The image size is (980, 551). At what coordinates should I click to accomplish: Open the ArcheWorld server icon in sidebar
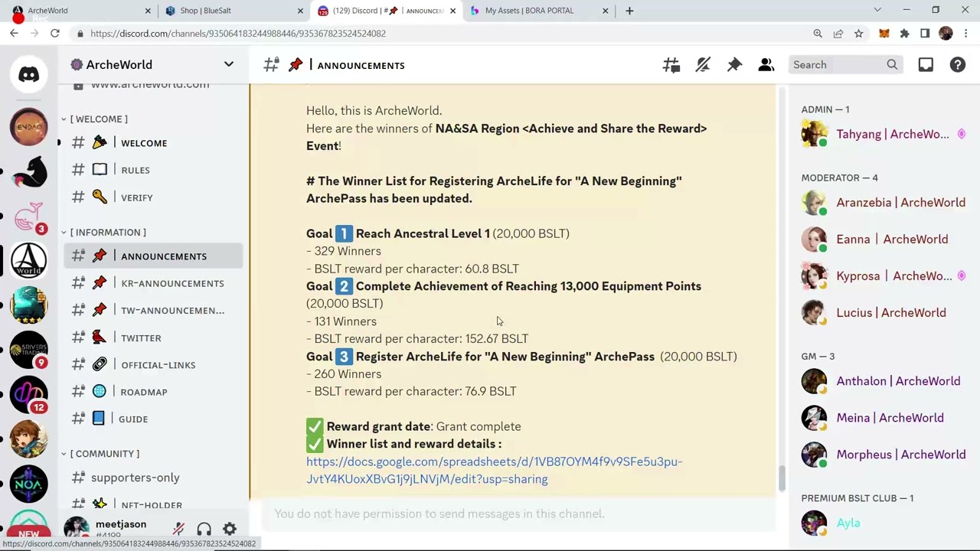click(x=29, y=260)
